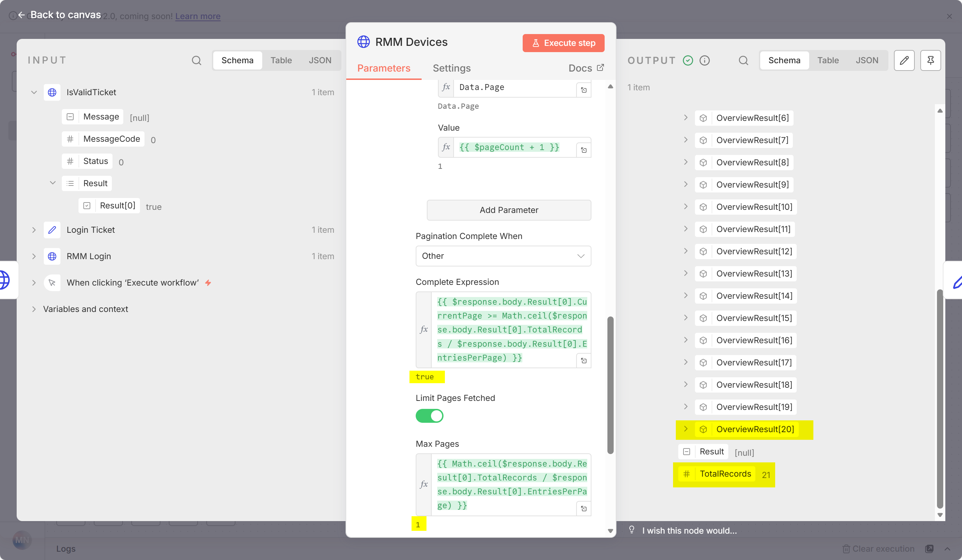Switch output view to JSON tab
This screenshot has width=962, height=560.
point(866,60)
